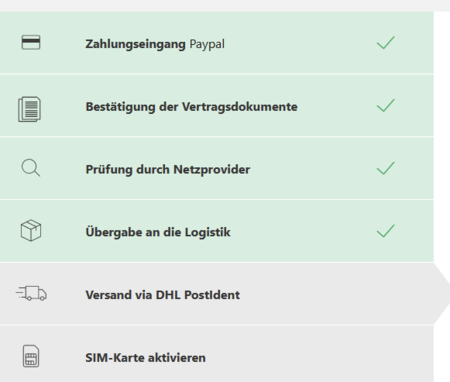Click the Paypal payment method label
The width and height of the screenshot is (450, 382).
[207, 44]
